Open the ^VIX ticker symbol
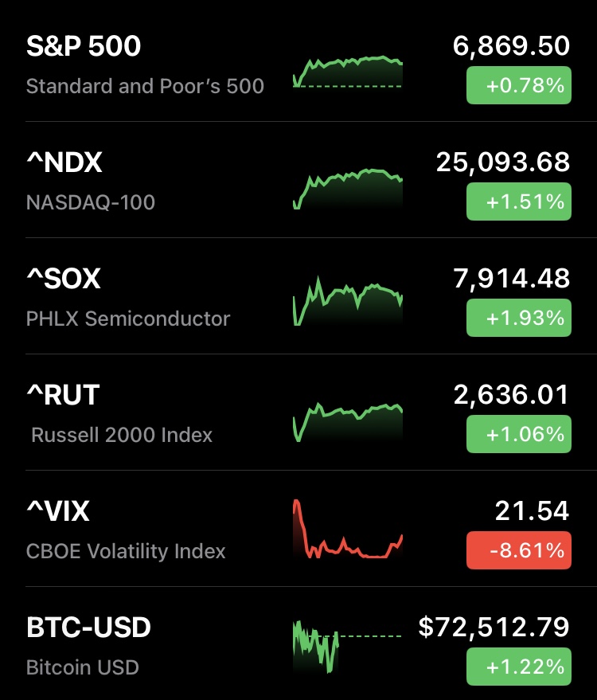Screen dimensions: 597x700 click(x=58, y=511)
